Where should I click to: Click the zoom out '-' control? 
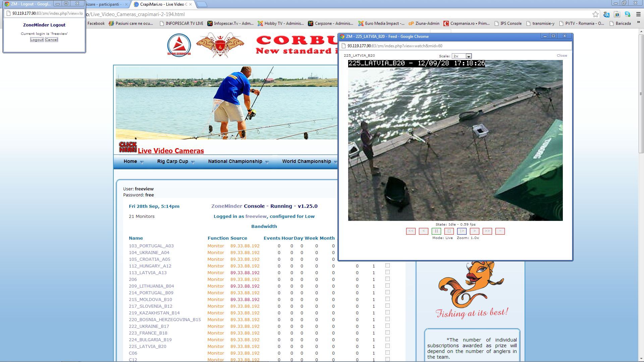tap(500, 231)
